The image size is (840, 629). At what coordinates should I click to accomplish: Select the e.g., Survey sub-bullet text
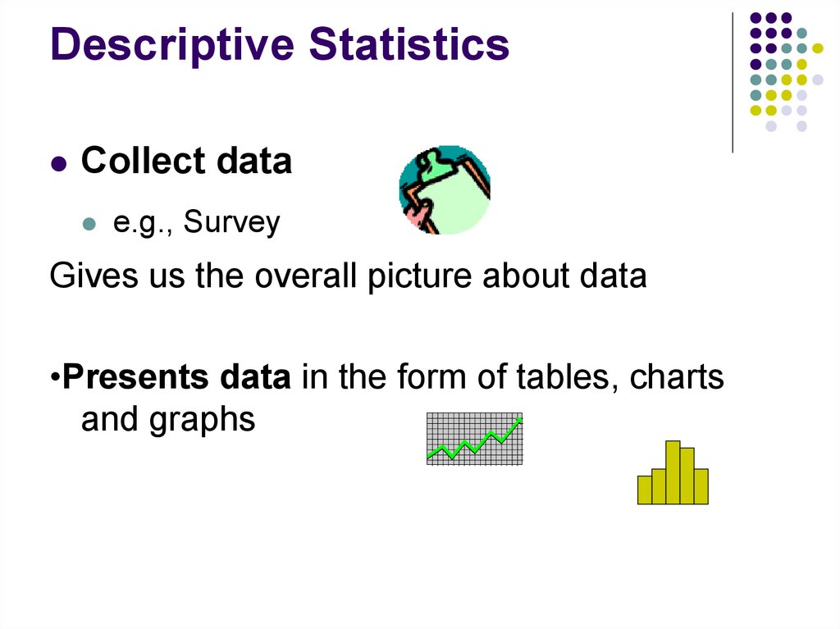pos(197,222)
